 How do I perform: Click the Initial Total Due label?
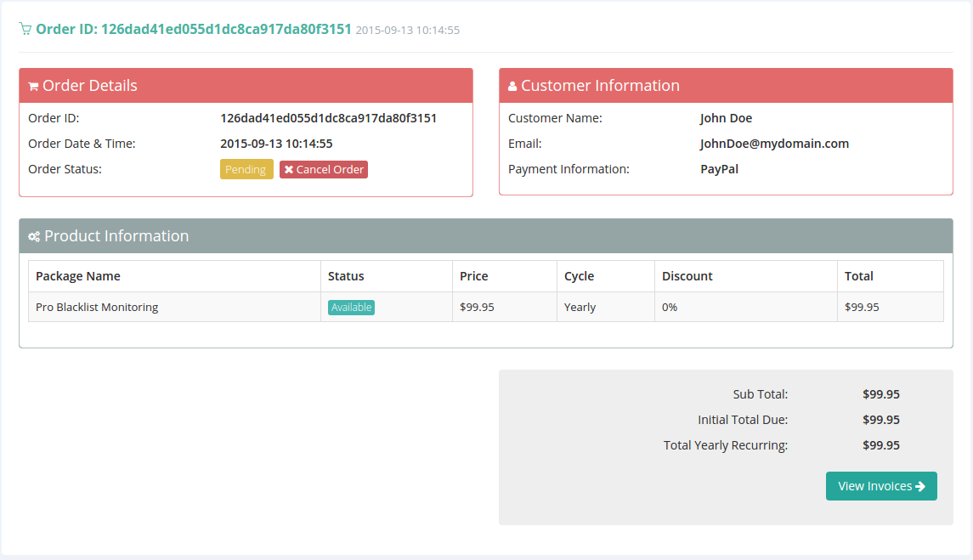[743, 420]
